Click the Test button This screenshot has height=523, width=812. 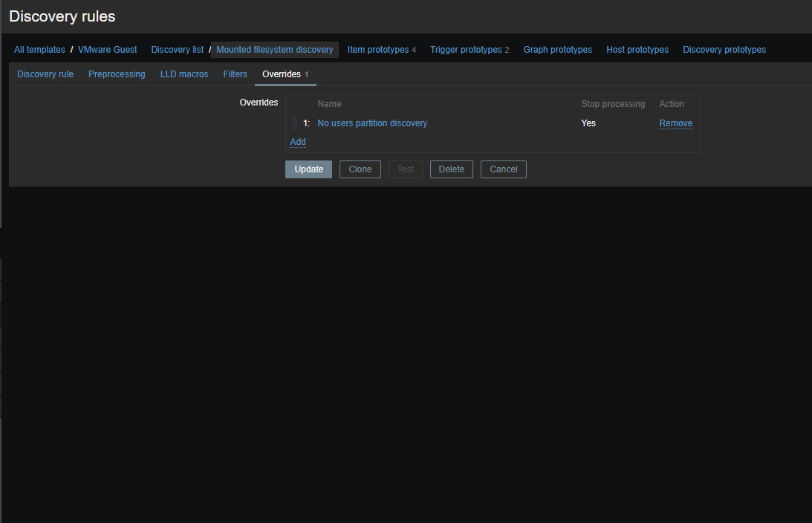pyautogui.click(x=406, y=169)
